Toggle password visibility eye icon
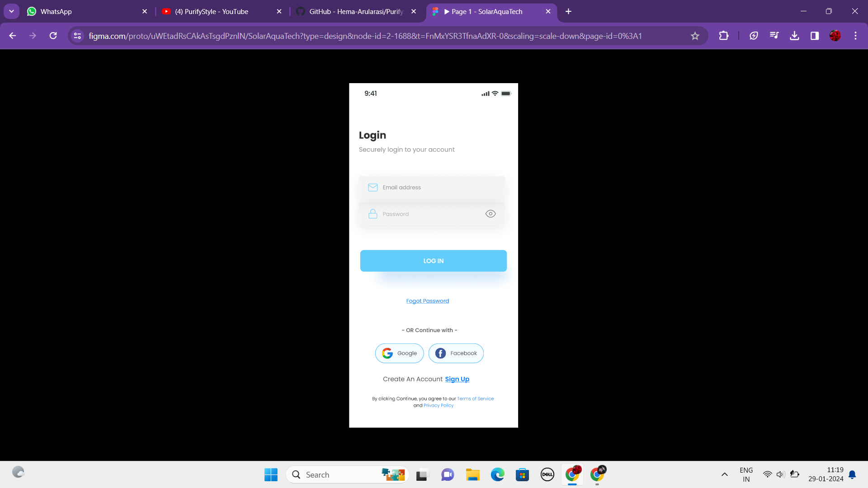Screen dimensions: 868x488 click(x=491, y=214)
